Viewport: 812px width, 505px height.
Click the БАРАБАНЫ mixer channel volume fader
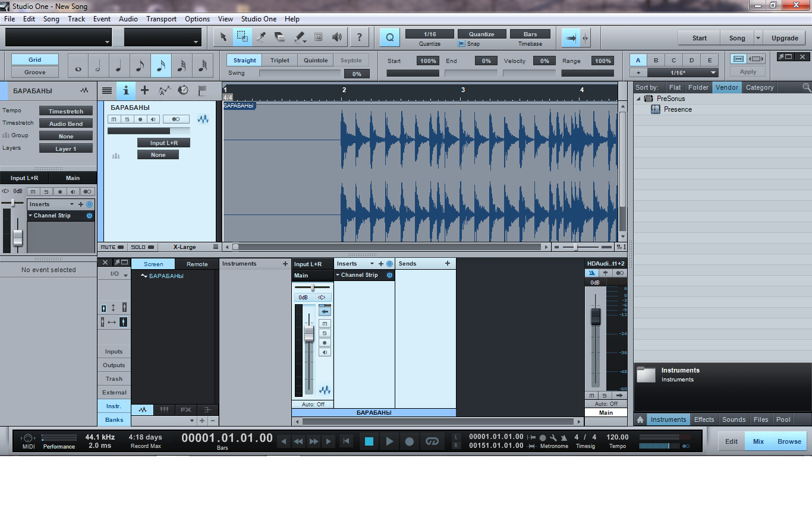point(309,333)
